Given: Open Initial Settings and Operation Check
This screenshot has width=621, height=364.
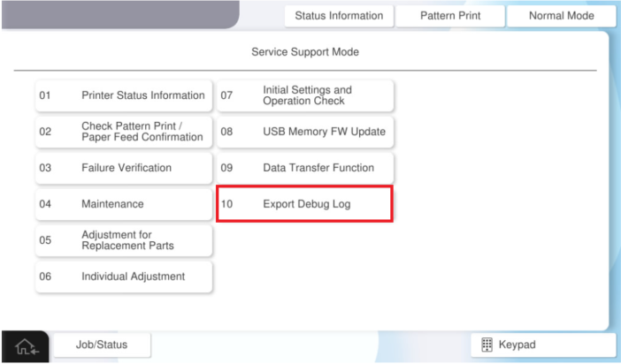Looking at the screenshot, I should pos(306,95).
